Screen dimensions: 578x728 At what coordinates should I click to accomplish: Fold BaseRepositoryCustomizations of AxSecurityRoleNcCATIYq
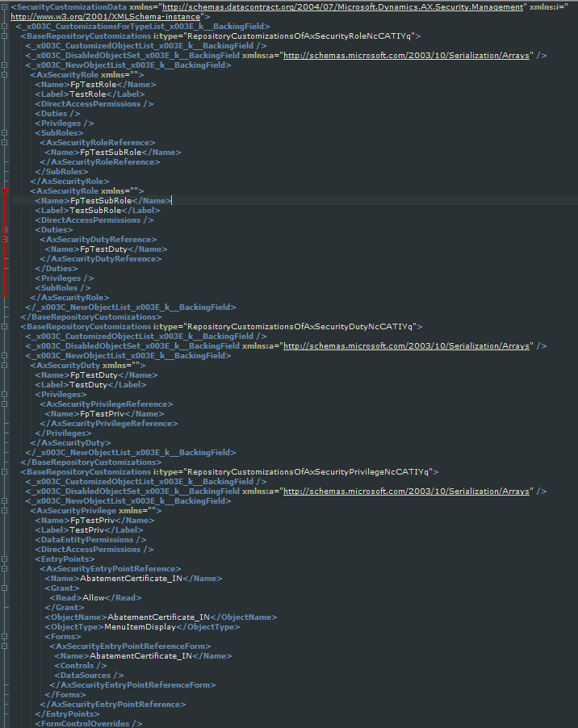tap(4, 36)
